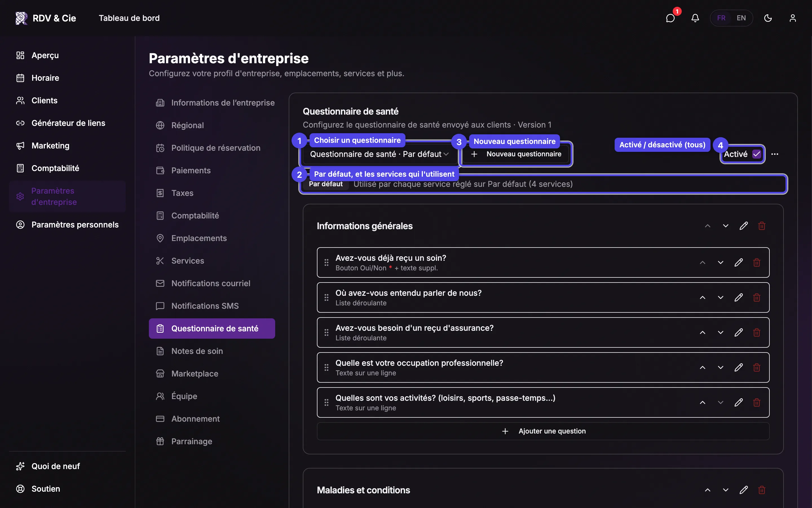The image size is (812, 508).
Task: Open Notes de soin settings
Action: pyautogui.click(x=212, y=351)
